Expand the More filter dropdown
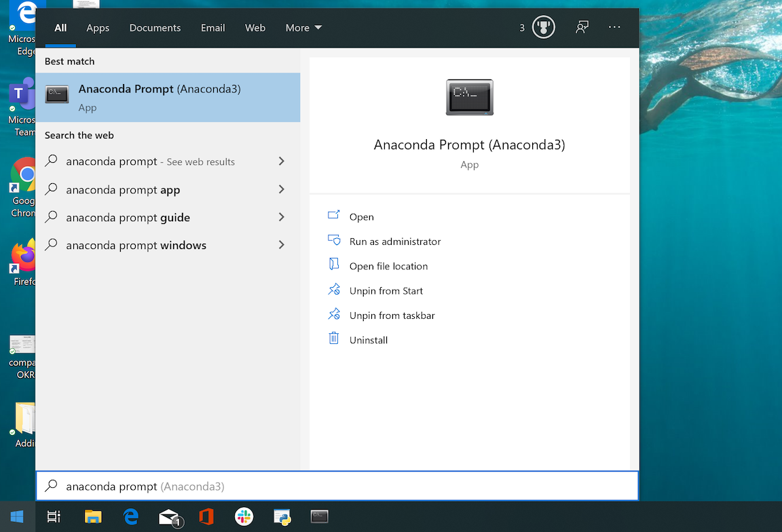 pyautogui.click(x=303, y=28)
